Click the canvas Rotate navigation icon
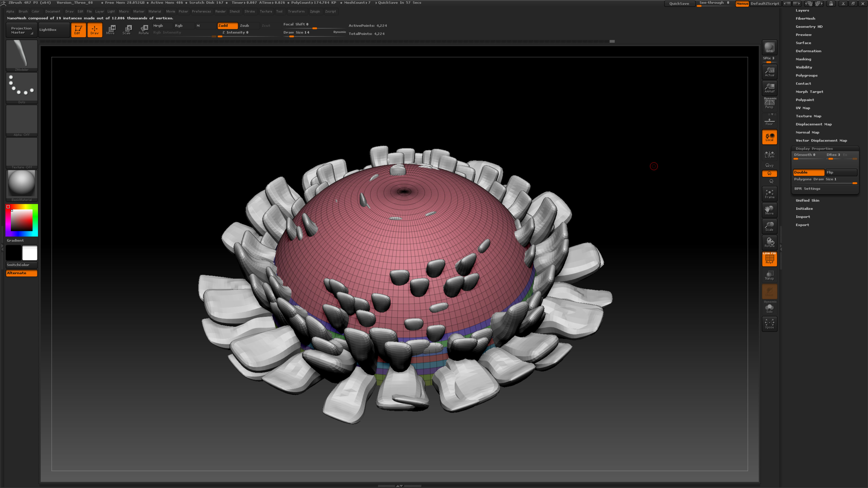Screen dimensions: 868x488 pyautogui.click(x=769, y=242)
